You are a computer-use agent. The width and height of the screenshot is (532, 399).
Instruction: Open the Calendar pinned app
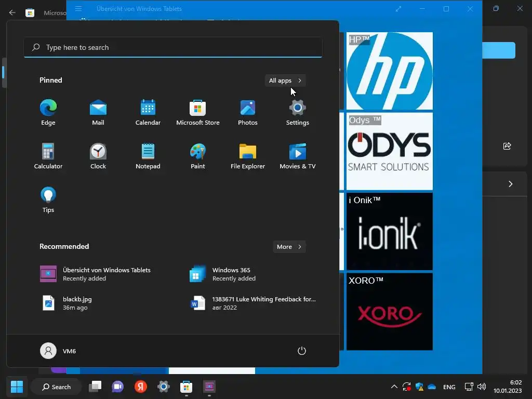pyautogui.click(x=148, y=113)
